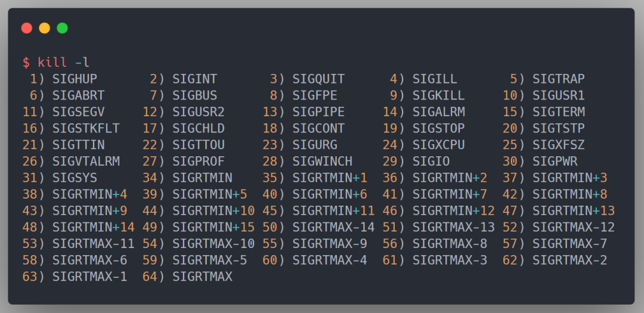Click the yellow minimize window button
This screenshot has height=313, width=644.
(44, 28)
